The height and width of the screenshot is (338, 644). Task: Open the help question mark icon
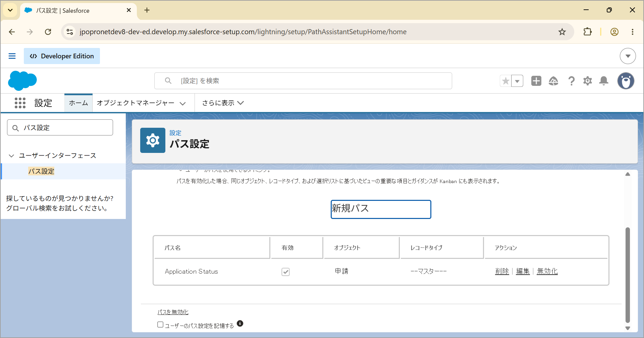coord(571,81)
